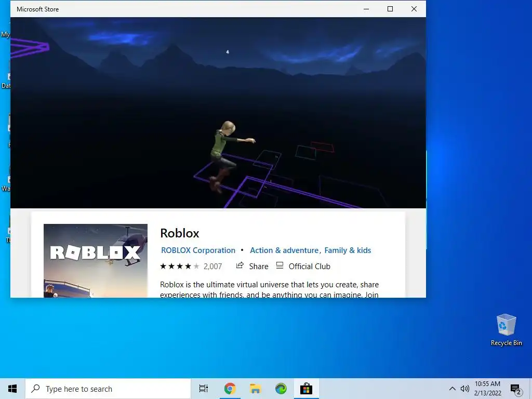
Task: Click the Roblox description paragraph
Action: coord(270,289)
